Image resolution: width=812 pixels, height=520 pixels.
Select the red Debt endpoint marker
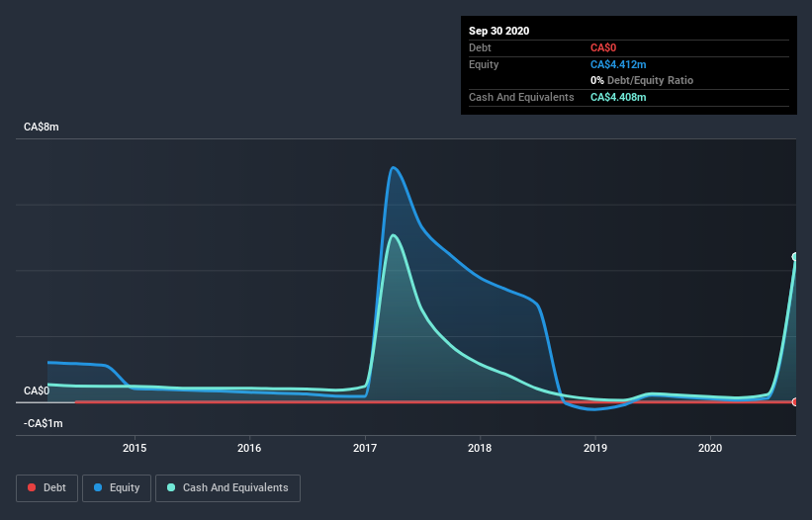(x=795, y=402)
